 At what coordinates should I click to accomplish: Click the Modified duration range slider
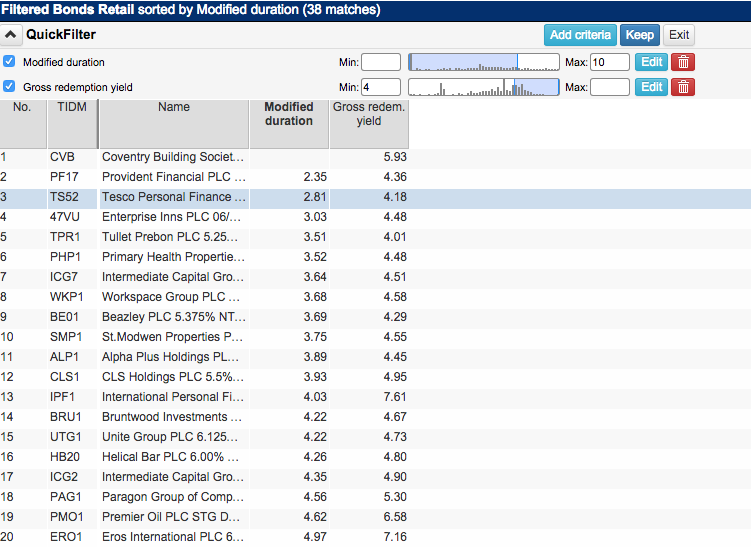pyautogui.click(x=484, y=62)
